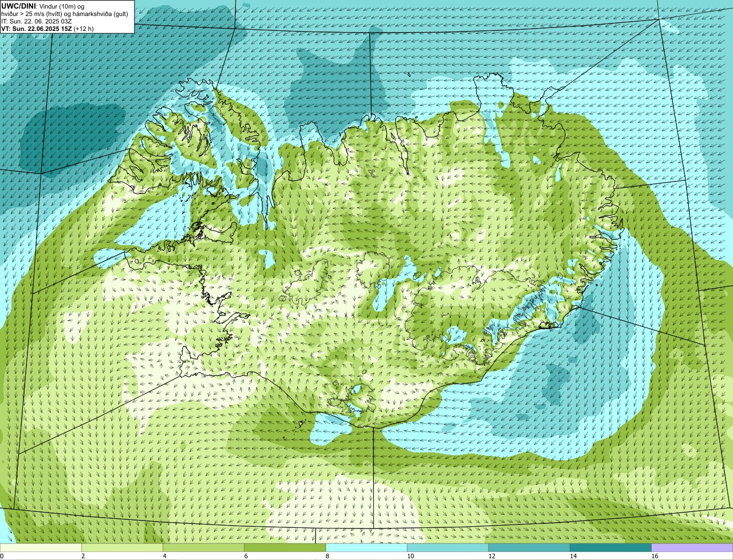
Task: Select the 14–16 m/s dark teal legend swatch
Action: point(610,548)
